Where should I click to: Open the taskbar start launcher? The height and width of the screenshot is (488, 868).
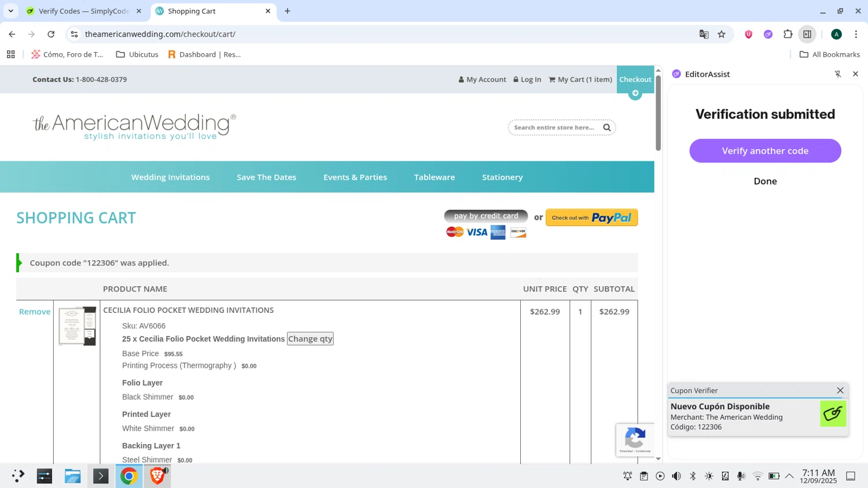[18, 476]
